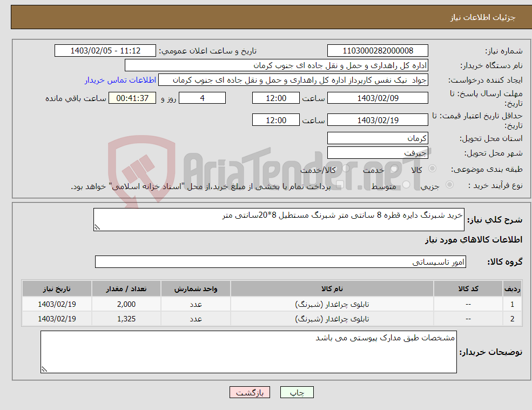The height and width of the screenshot is (410, 532).
Task: Click quantity cell 1,325 in row 2
Action: (x=126, y=319)
